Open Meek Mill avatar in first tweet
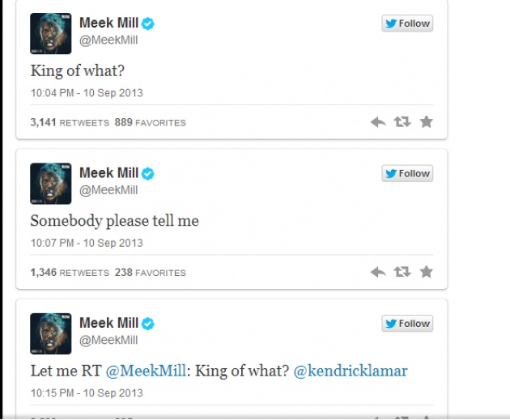 (51, 33)
